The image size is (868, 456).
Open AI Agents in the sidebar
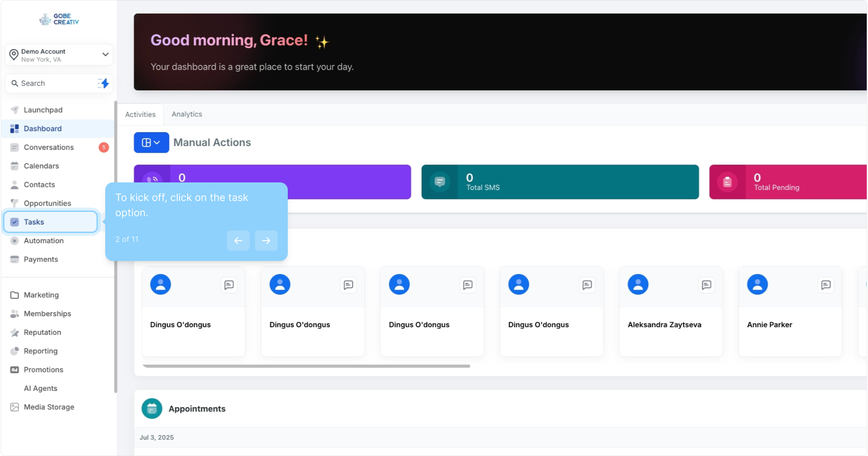[41, 388]
